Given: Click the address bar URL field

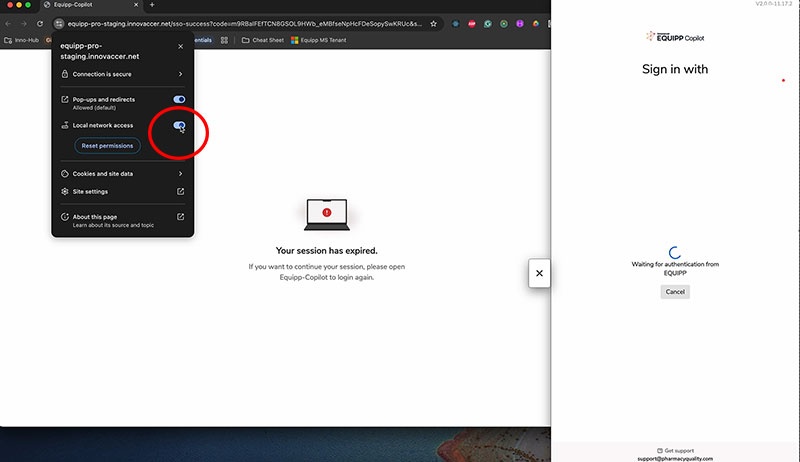Looking at the screenshot, I should coord(245,23).
